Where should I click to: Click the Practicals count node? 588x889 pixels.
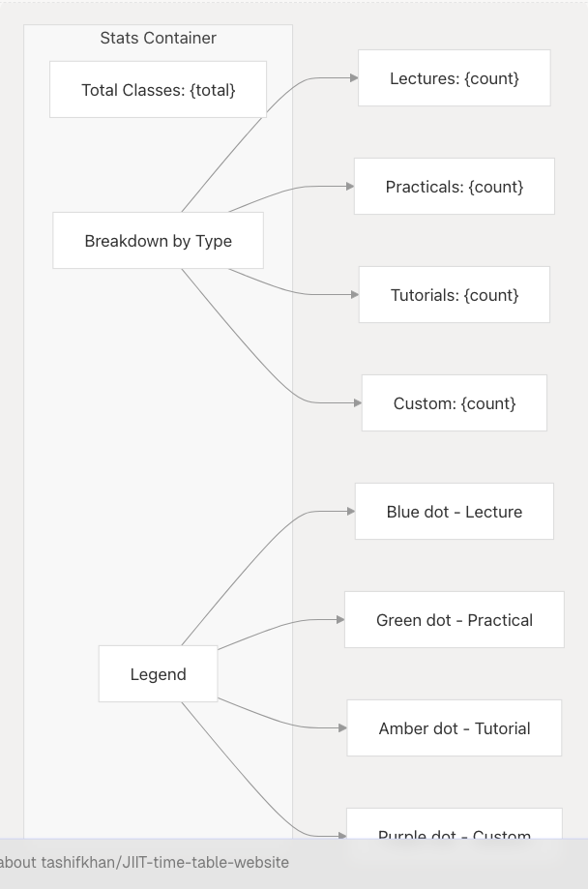454,187
